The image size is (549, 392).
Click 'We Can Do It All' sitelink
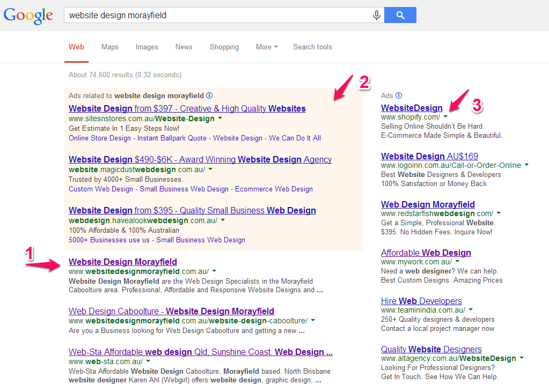tap(295, 138)
